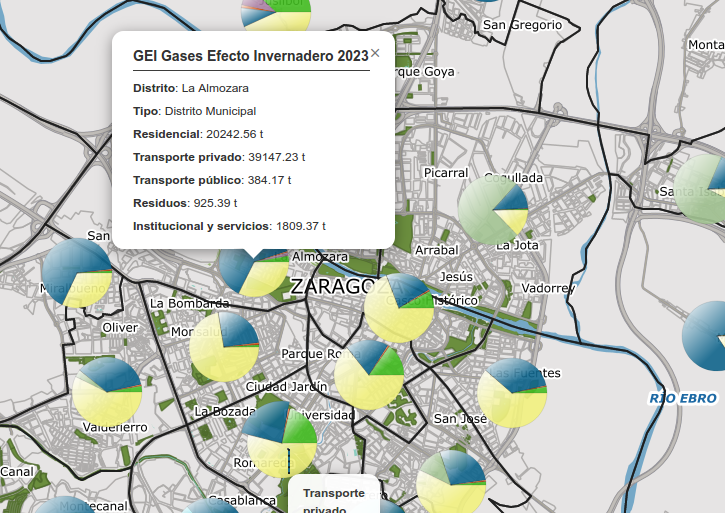Open the Santa Isabel pie chart marker
Screen dimensions: 725x513
point(706,188)
